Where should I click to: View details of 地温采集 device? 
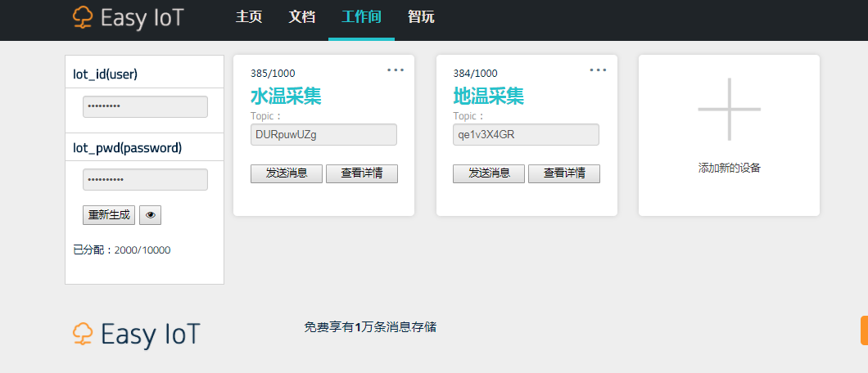click(x=564, y=173)
